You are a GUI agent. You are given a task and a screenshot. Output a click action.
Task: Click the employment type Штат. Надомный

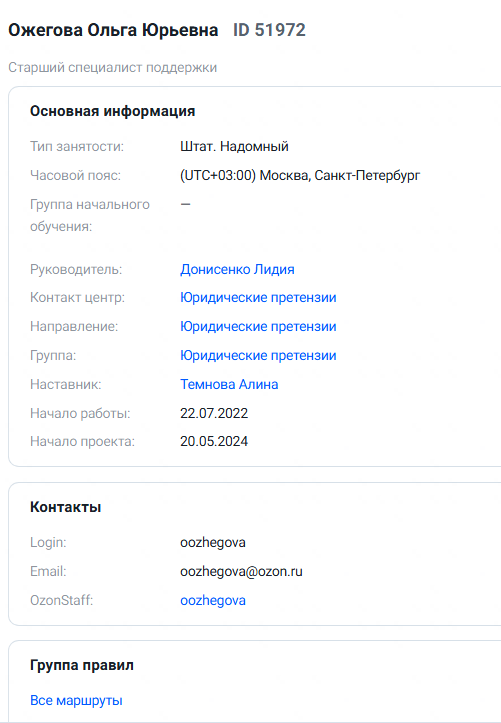click(x=234, y=147)
